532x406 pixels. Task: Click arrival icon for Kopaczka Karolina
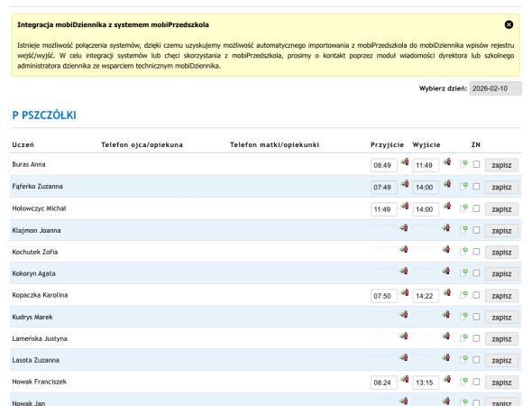405,292
